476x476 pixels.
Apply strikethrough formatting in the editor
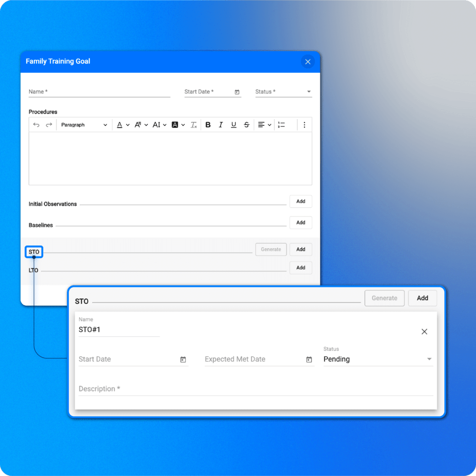pos(246,124)
